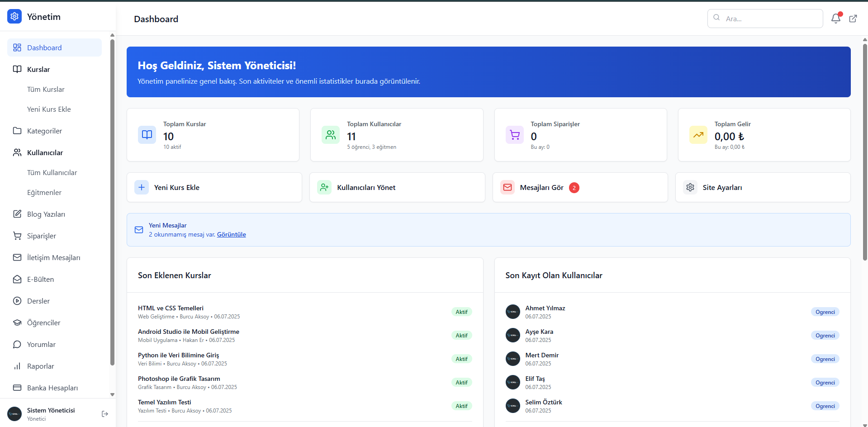Click the logout icon beside Sistem Yöneticisi
Viewport: 868px width, 427px height.
click(x=105, y=414)
